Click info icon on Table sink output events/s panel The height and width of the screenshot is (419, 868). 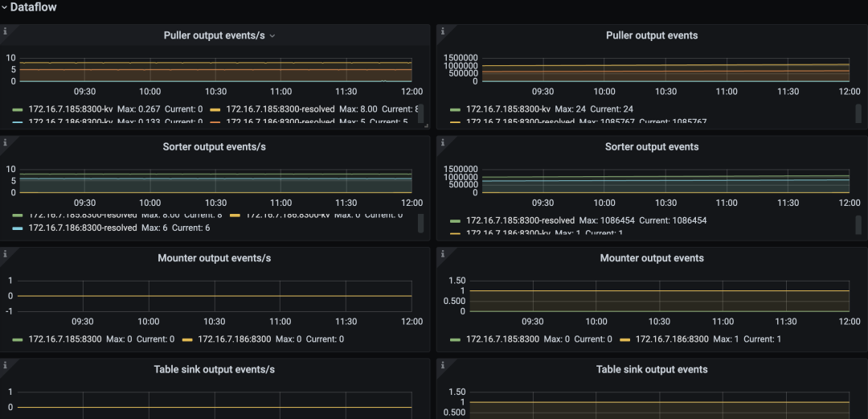pyautogui.click(x=5, y=364)
